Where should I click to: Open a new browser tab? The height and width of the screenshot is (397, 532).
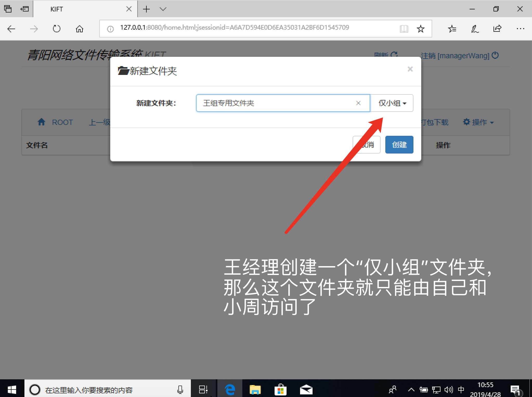(x=146, y=9)
